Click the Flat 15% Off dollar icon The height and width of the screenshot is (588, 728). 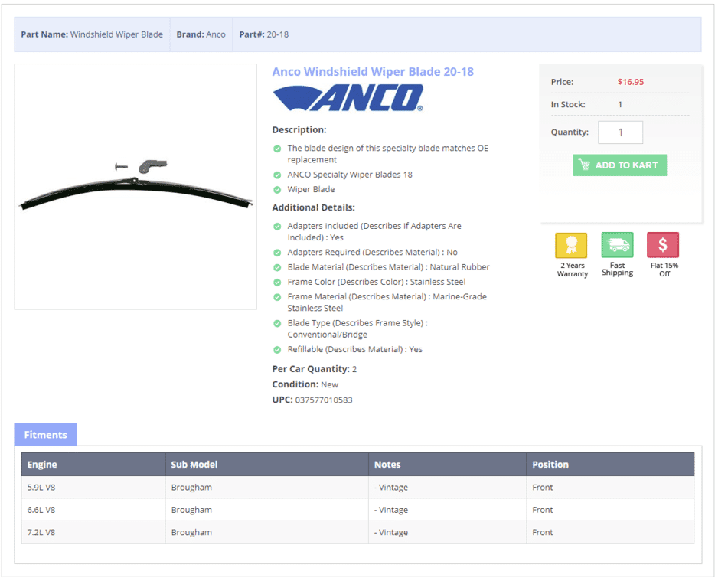pyautogui.click(x=663, y=246)
